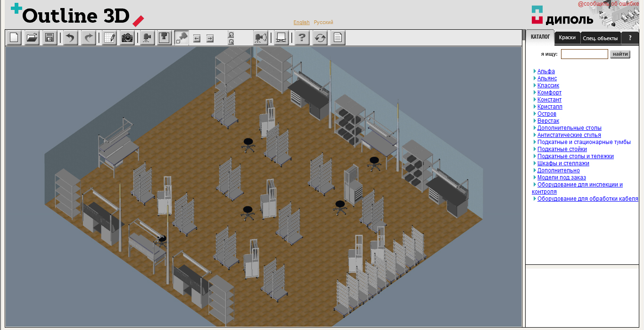Expand the Альфа catalog category

click(x=546, y=71)
